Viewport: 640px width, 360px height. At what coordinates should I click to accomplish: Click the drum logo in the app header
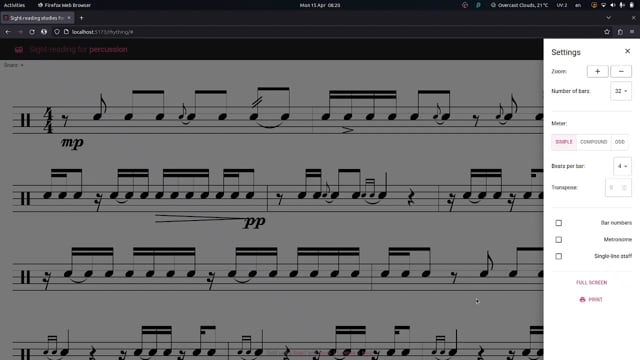click(19, 50)
